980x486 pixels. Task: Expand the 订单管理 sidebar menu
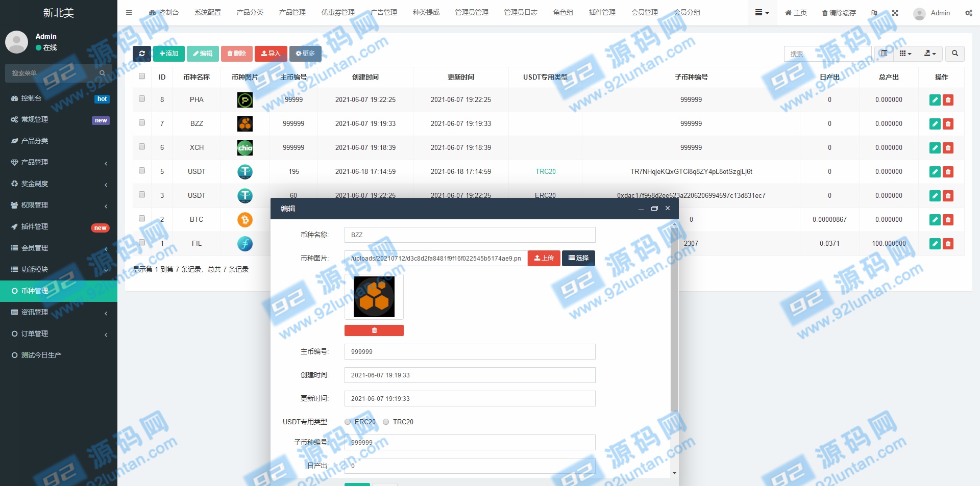(x=59, y=334)
